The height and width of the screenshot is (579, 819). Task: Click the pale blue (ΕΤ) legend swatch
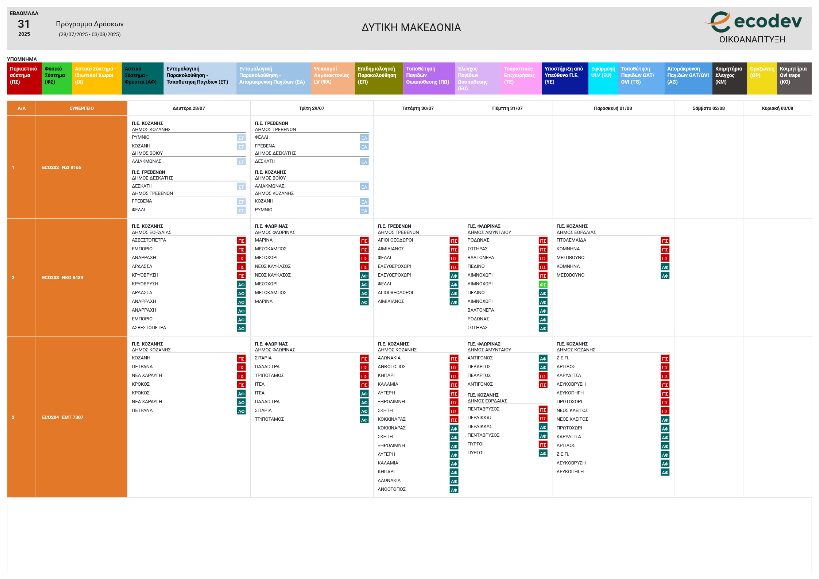pos(200,78)
